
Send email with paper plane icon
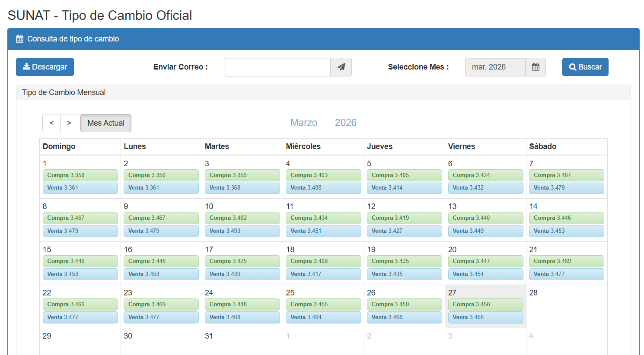click(341, 67)
